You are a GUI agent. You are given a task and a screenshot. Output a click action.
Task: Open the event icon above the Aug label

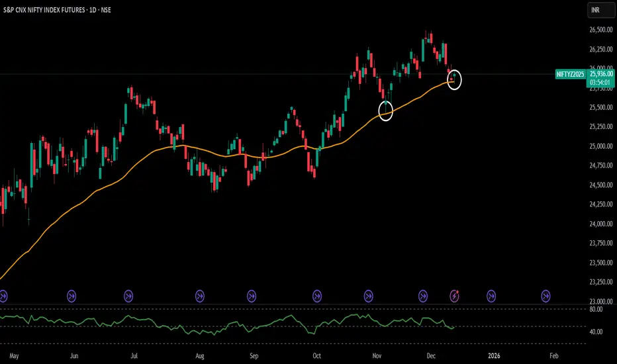[199, 296]
